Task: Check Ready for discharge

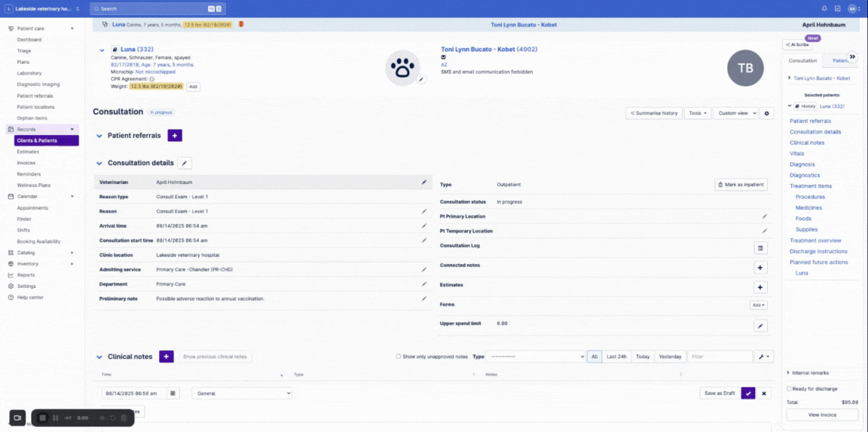Action: pyautogui.click(x=789, y=389)
